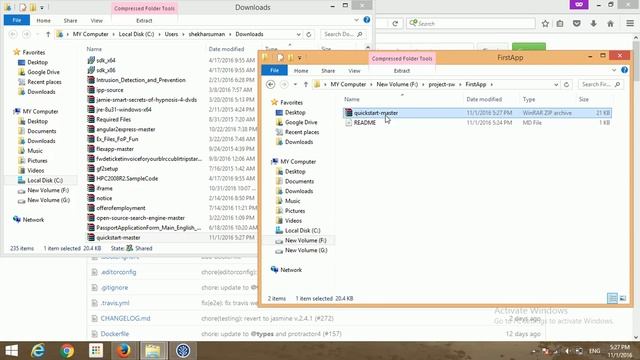640x360 pixels.
Task: Open File tab in FirstApp window
Action: tap(274, 71)
